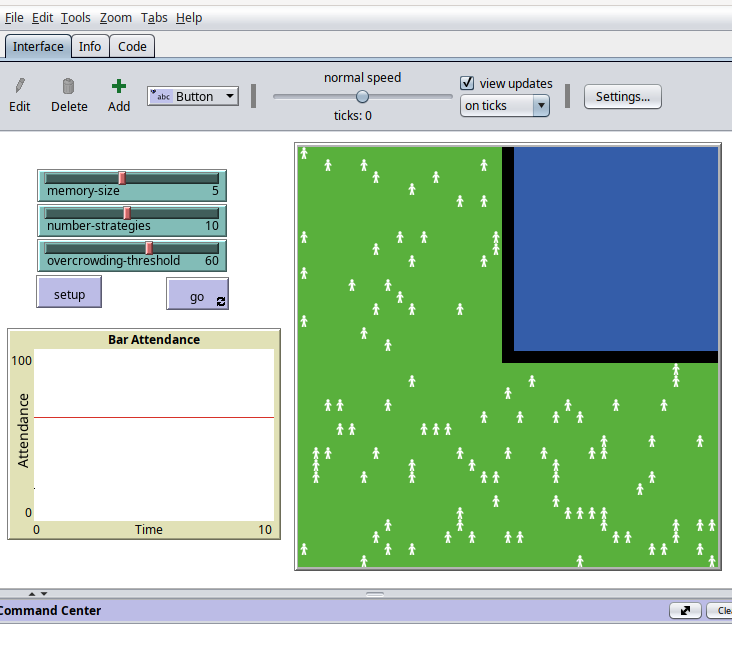Click the blue bar region in world view
732x646 pixels.
tap(615, 248)
